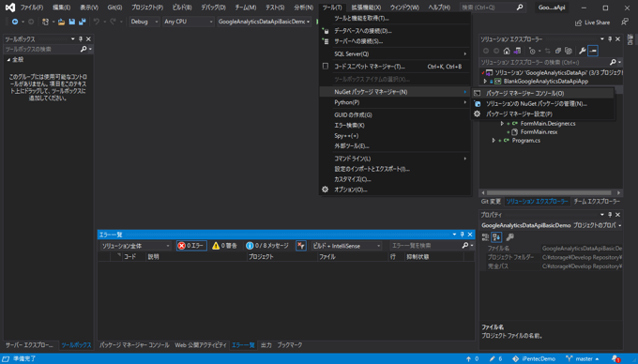The image size is (638, 364).
Task: Click magnifier in Solution Explorer search
Action: [x=613, y=62]
